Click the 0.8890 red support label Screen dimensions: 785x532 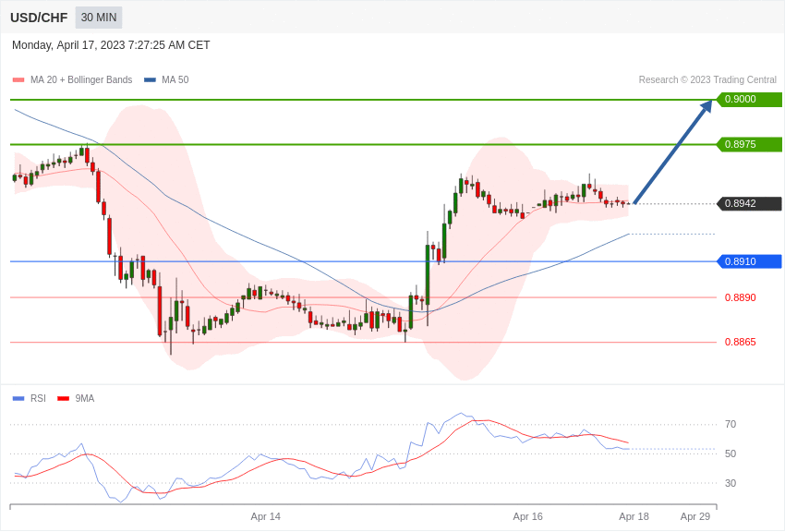pyautogui.click(x=740, y=297)
